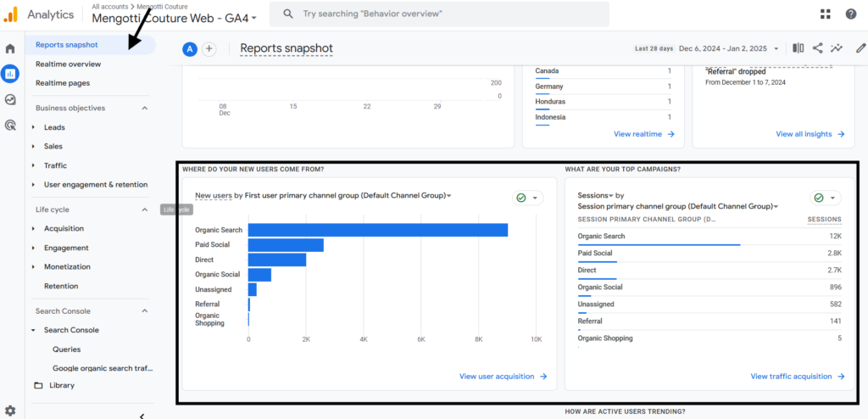Open the date range dropdown
The width and height of the screenshot is (868, 419).
click(x=728, y=49)
